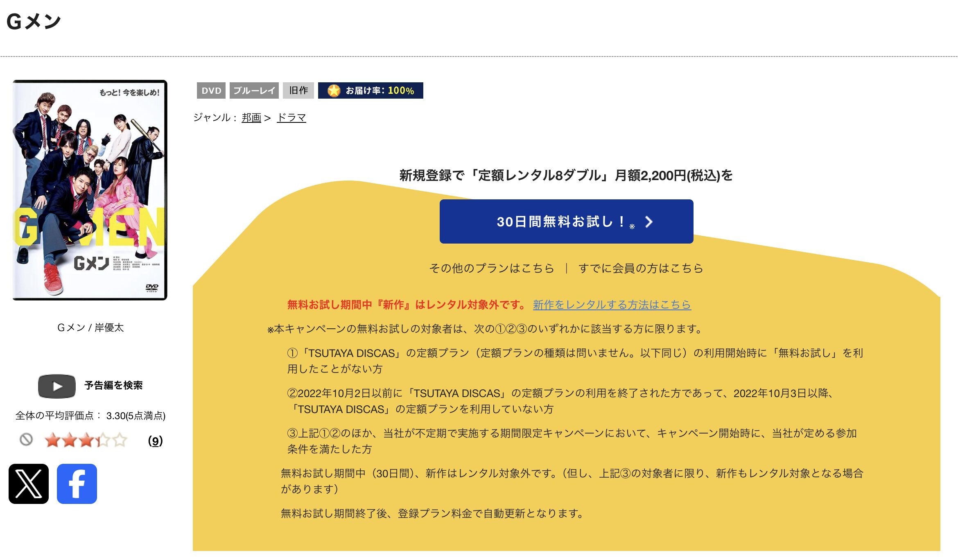Screen dimensions: 958x560
Task: Open the (9) reviews count link
Action: coord(155,441)
